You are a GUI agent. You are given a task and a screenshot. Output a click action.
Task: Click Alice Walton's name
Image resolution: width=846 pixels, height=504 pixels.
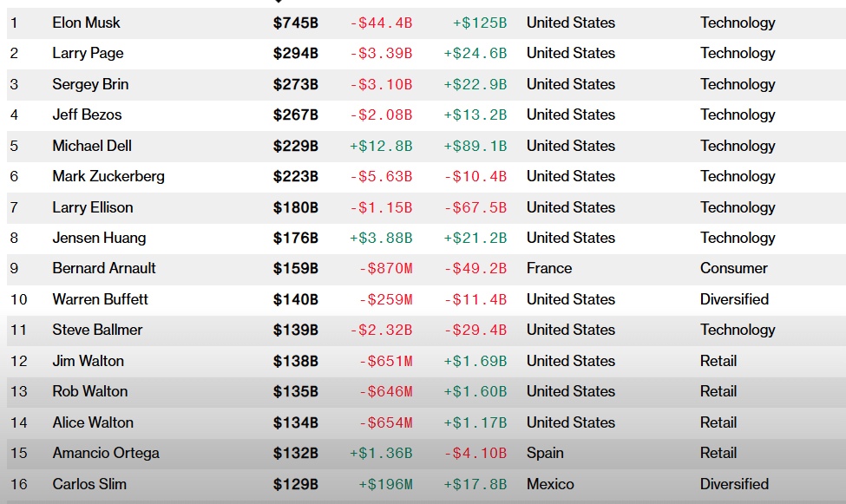tap(93, 422)
